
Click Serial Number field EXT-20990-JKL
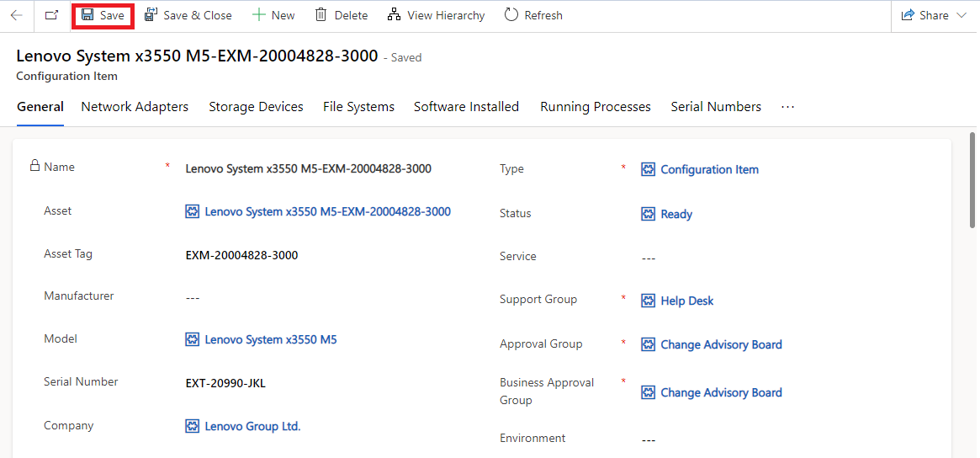[225, 384]
